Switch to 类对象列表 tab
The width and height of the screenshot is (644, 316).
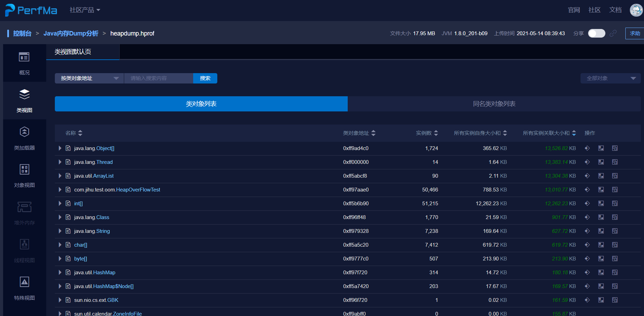coord(201,104)
